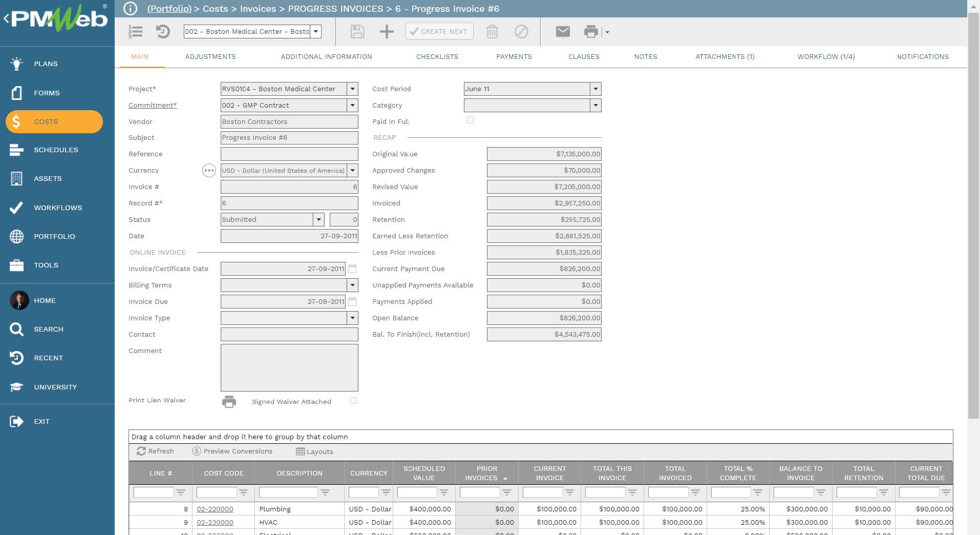
Task: Open grid Layouts option
Action: pyautogui.click(x=314, y=451)
